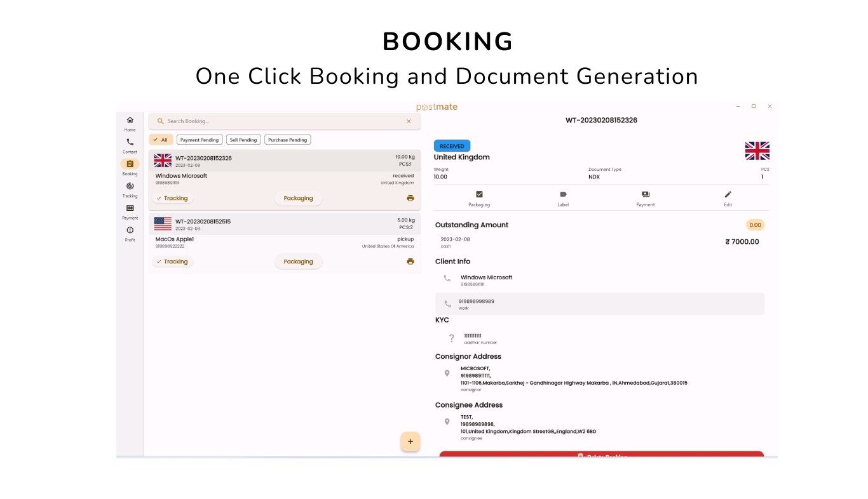Click the 10.00 kg weight on first booking
Image resolution: width=868 pixels, height=499 pixels.
tap(405, 157)
